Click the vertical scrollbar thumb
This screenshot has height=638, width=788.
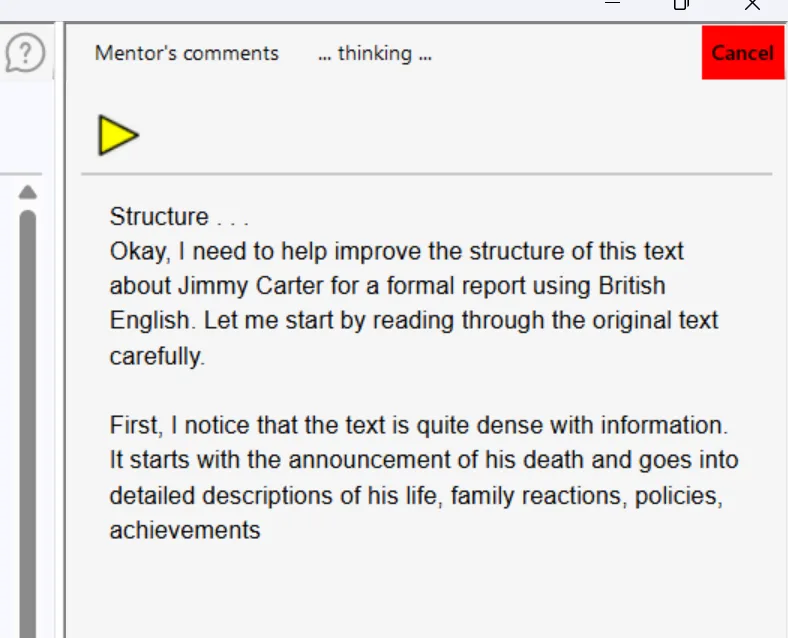28,423
